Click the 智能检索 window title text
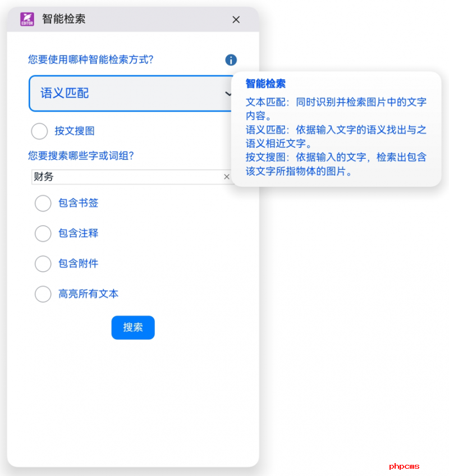Viewport: 449px width, 476px height. click(x=64, y=19)
